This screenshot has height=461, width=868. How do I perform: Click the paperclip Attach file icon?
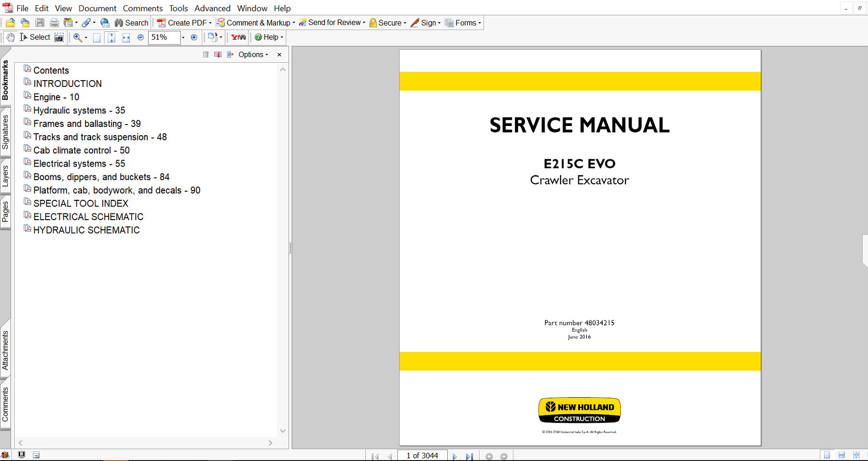pos(86,23)
